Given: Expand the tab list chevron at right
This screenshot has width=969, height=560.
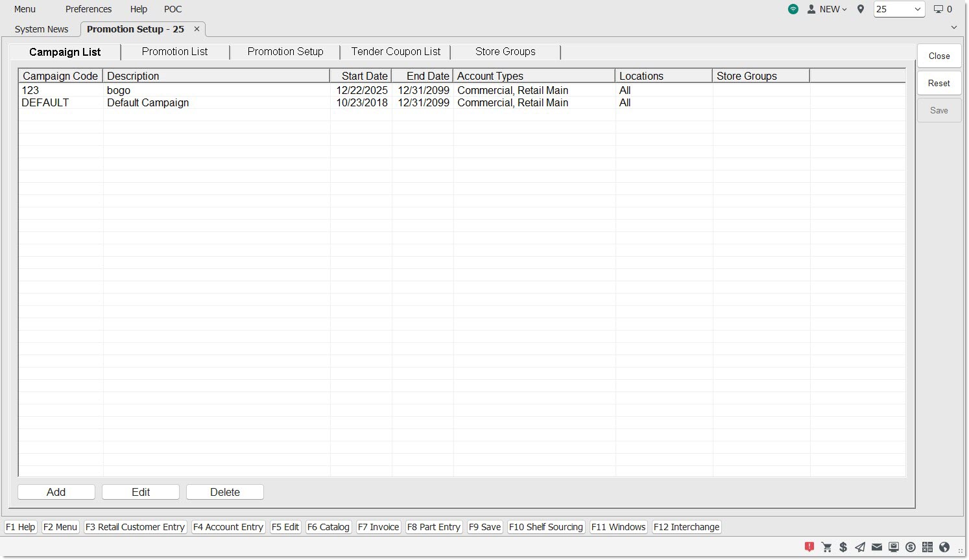Looking at the screenshot, I should (954, 27).
